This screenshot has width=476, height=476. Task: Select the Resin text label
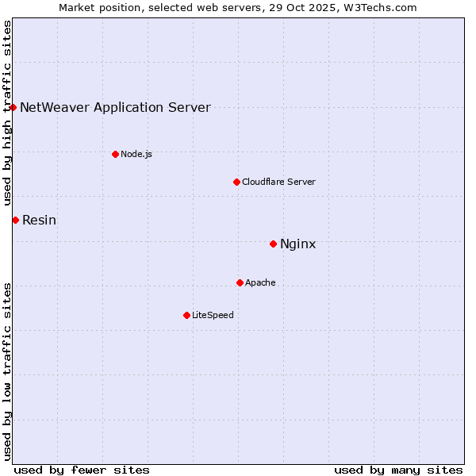[39, 220]
